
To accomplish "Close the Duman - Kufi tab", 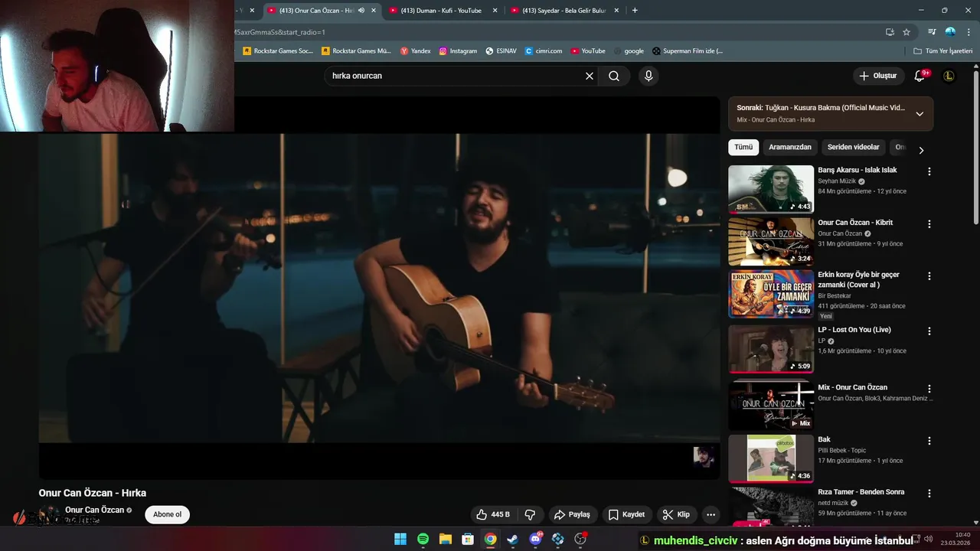I will pyautogui.click(x=495, y=11).
